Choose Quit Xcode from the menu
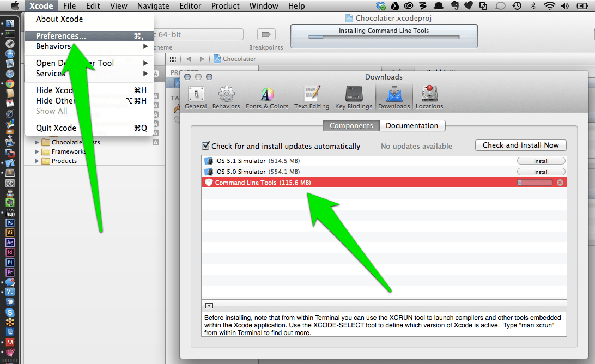 pyautogui.click(x=89, y=128)
